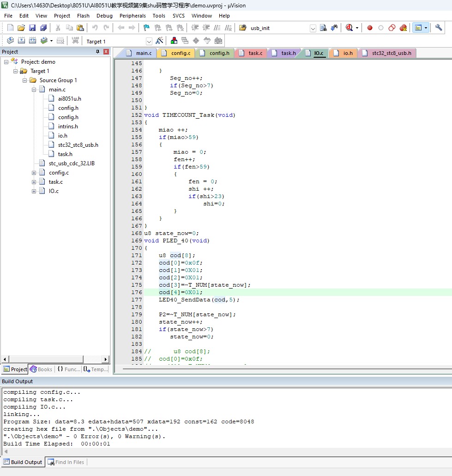The width and height of the screenshot is (452, 476).
Task: Select stc_usb_cdc_32.LIB in project tree
Action: pyautogui.click(x=72, y=163)
